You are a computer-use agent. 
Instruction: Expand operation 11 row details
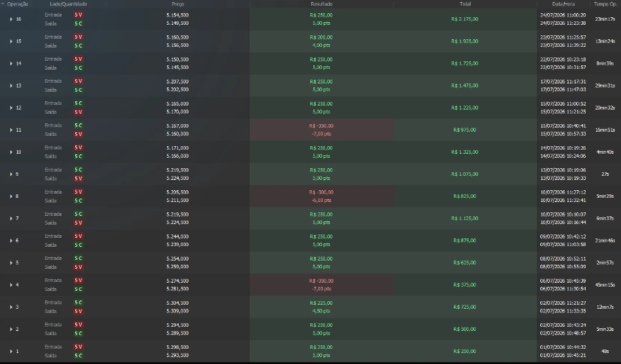coord(11,130)
